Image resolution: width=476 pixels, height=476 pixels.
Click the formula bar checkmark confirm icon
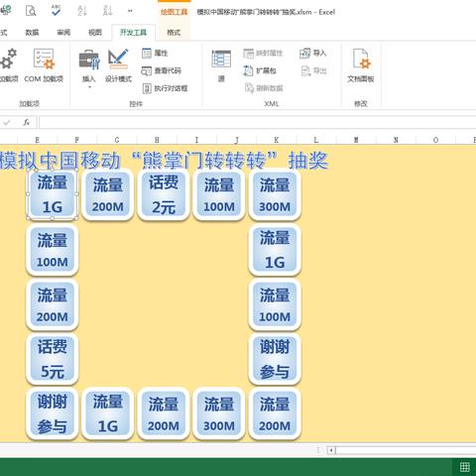tap(7, 123)
